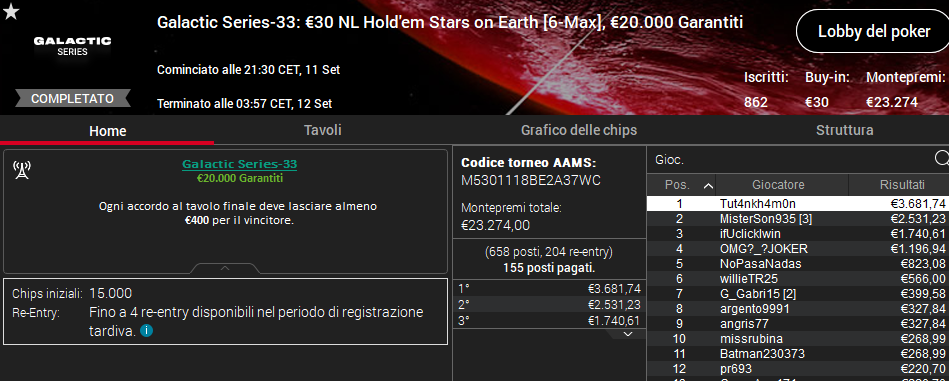Sort by the Risultati column header
This screenshot has height=381, width=949.
(899, 185)
